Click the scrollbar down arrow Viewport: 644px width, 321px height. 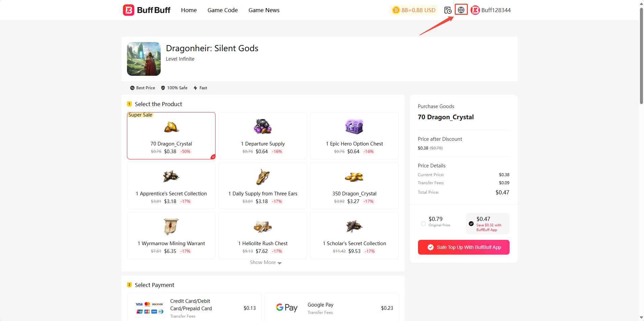(x=641, y=317)
